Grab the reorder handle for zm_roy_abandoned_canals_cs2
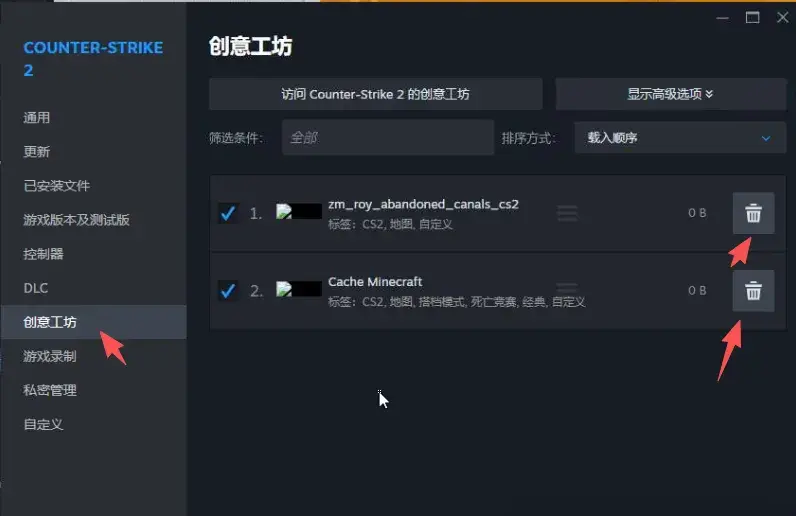796x516 pixels. tap(567, 213)
